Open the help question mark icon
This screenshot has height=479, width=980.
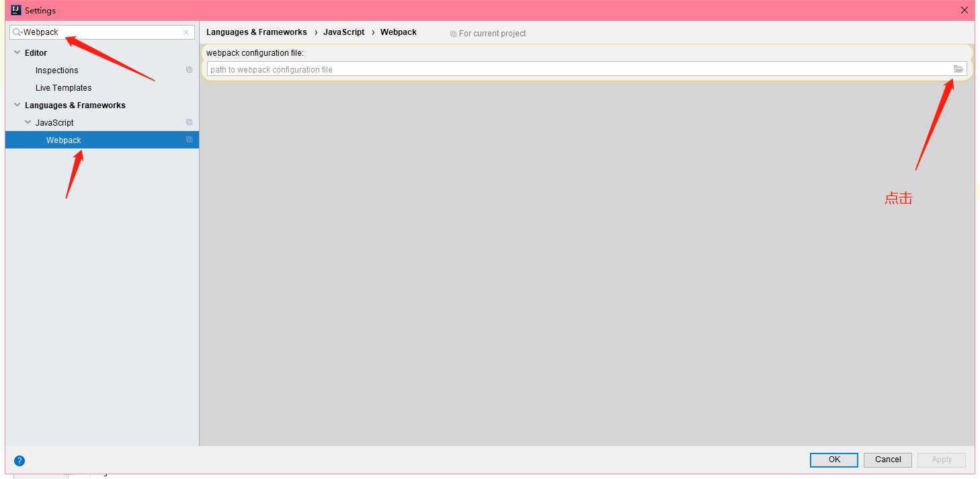[19, 461]
